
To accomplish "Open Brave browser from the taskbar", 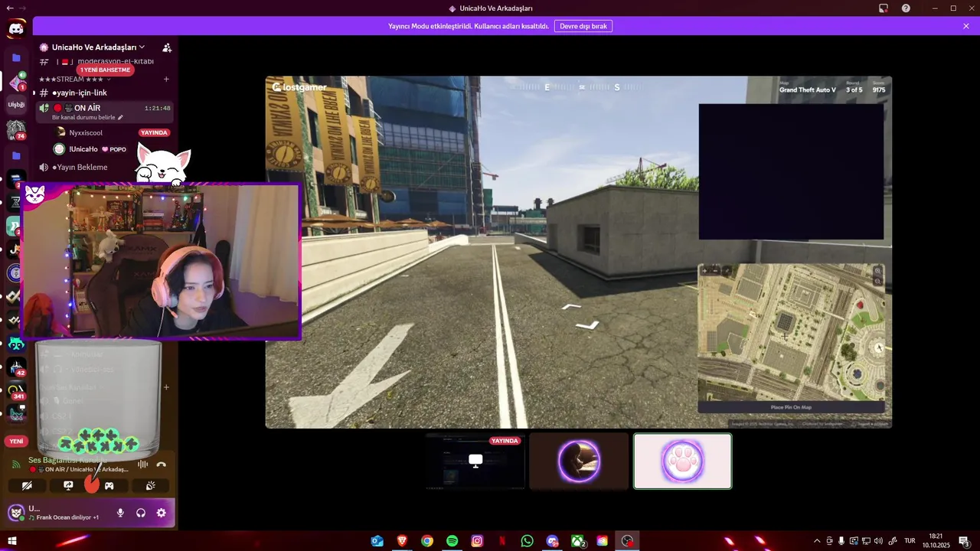I will pyautogui.click(x=402, y=541).
